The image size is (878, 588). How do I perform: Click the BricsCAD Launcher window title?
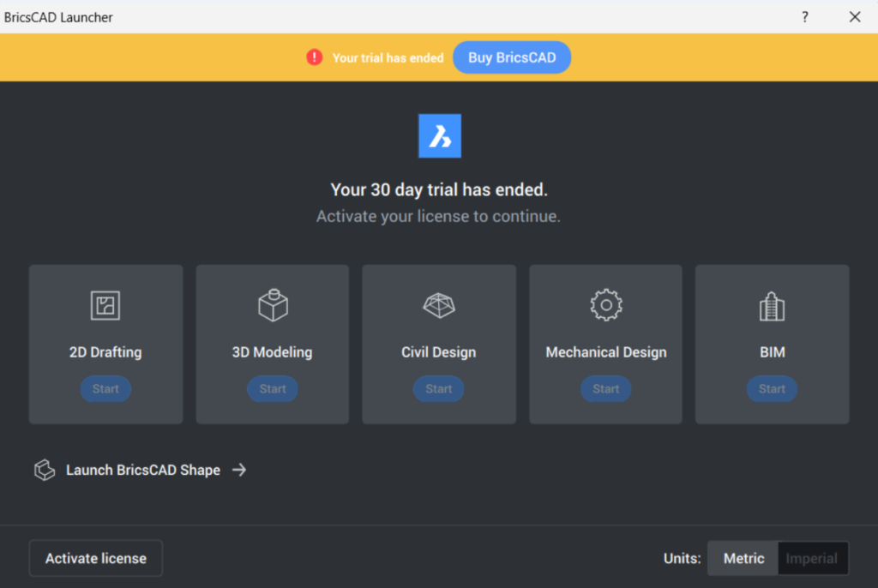[58, 17]
